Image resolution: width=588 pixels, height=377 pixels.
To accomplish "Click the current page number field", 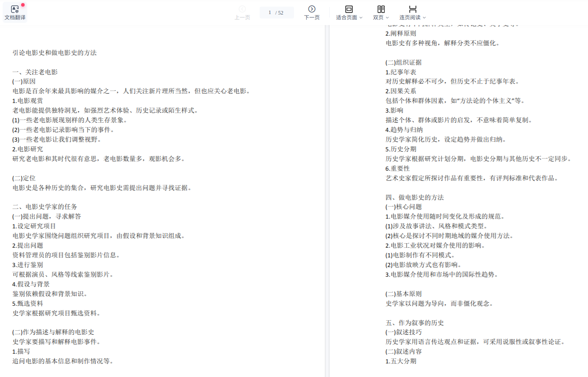I will click(x=270, y=12).
